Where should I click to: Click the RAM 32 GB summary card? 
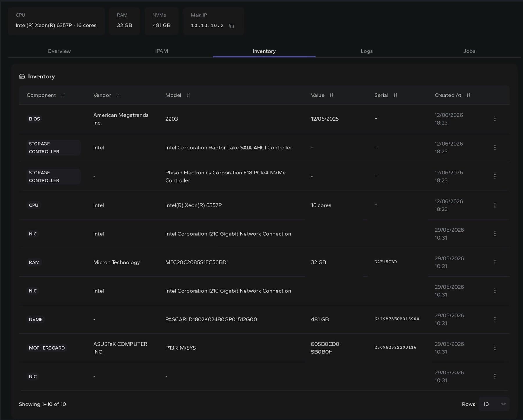(125, 21)
